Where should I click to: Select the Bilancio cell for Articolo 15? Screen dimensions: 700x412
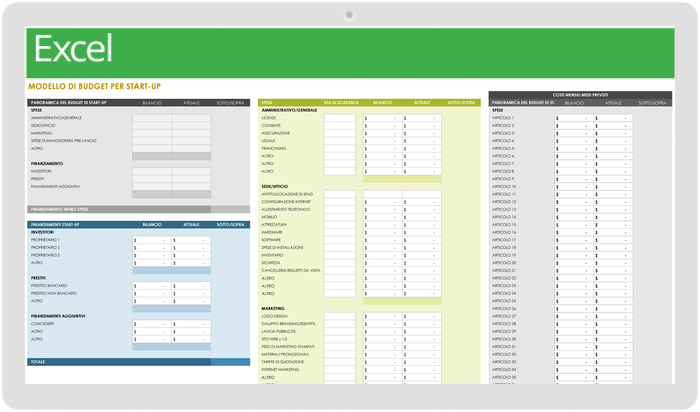point(574,225)
